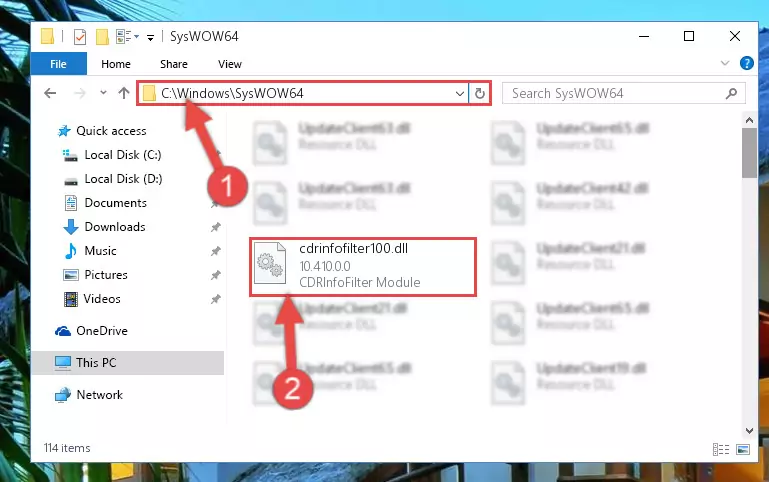Viewport: 769px width, 482px height.
Task: Switch to Details view icon in status bar
Action: (720, 449)
